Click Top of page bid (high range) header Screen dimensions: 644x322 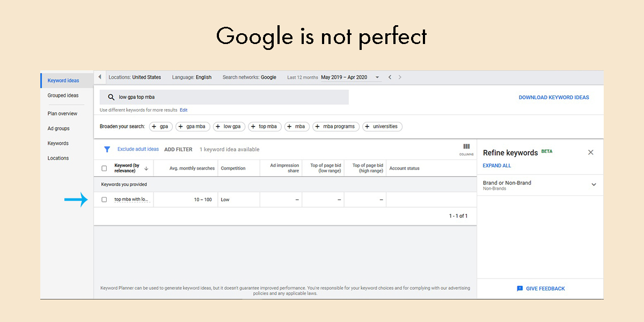[x=368, y=168]
